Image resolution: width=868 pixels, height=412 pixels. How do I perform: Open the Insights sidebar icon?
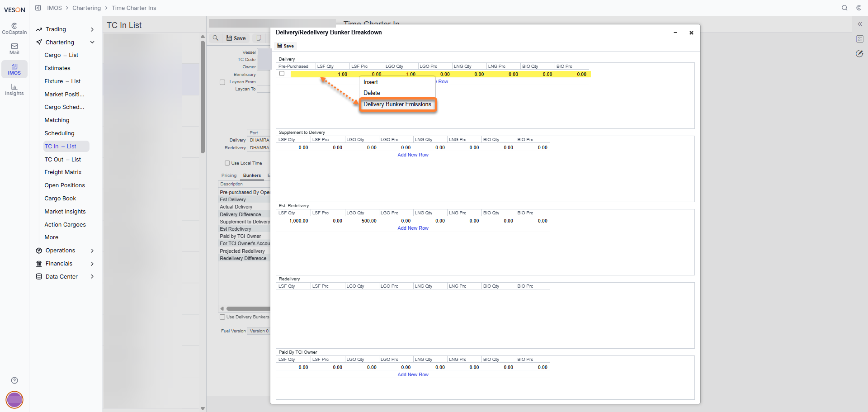[x=14, y=90]
